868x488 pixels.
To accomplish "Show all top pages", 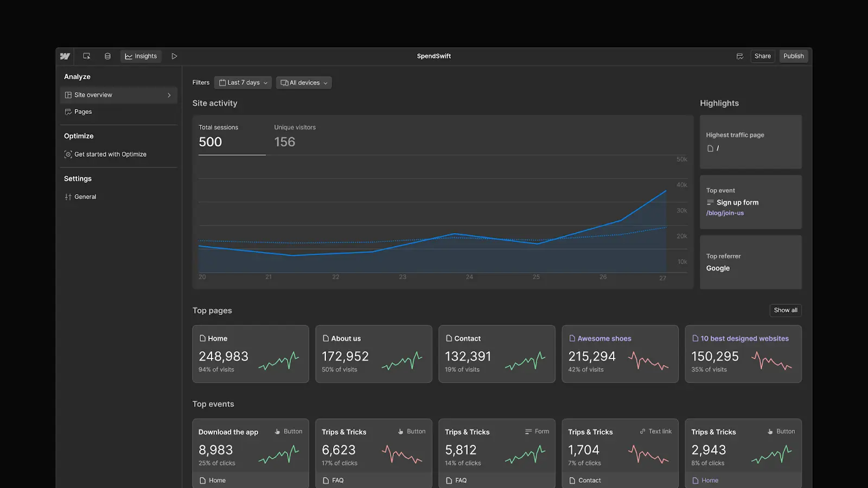I will (785, 310).
